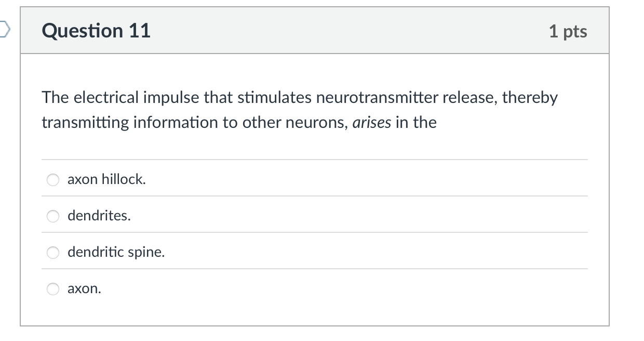Click the radio circle next to 'axon.'
Viewport: 644px width, 341px height.
click(52, 290)
